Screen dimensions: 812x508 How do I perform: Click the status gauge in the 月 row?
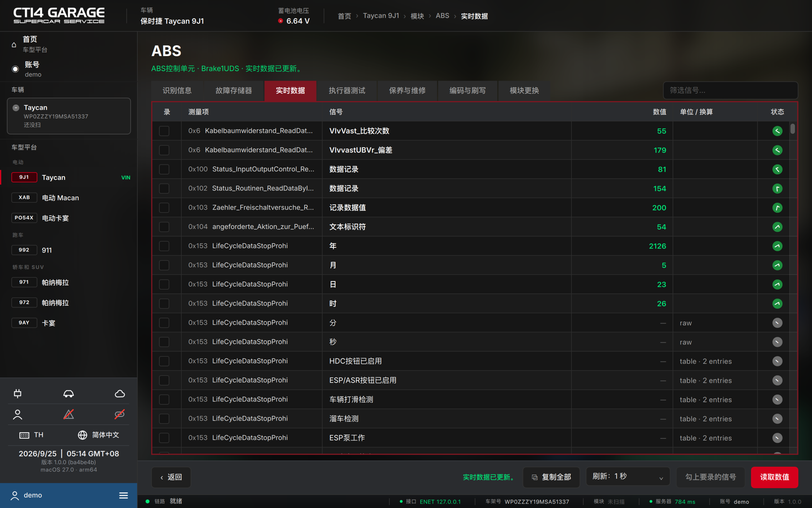[777, 265]
